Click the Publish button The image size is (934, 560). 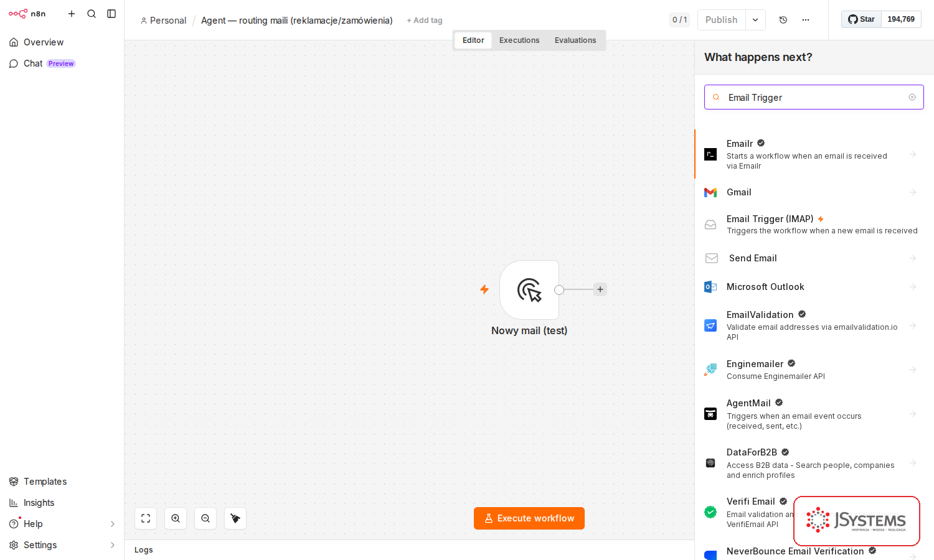(721, 20)
